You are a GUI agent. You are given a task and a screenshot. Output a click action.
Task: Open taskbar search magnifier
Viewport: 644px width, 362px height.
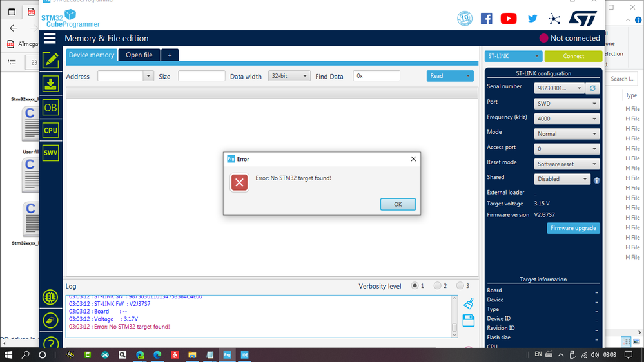pos(26,355)
